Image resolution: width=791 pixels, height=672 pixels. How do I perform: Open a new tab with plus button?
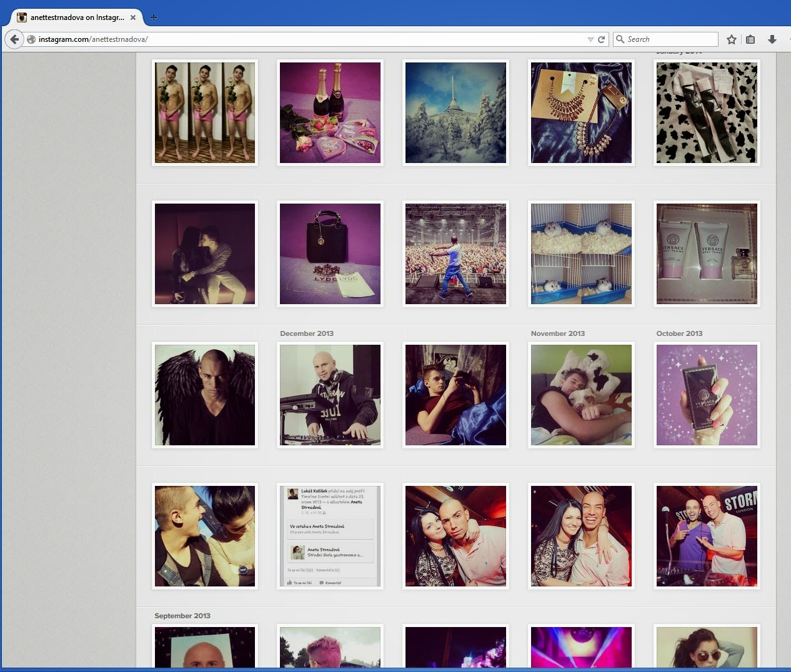(154, 17)
